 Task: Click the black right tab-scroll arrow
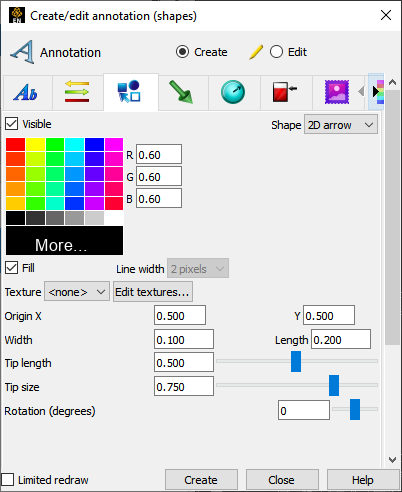coord(375,91)
